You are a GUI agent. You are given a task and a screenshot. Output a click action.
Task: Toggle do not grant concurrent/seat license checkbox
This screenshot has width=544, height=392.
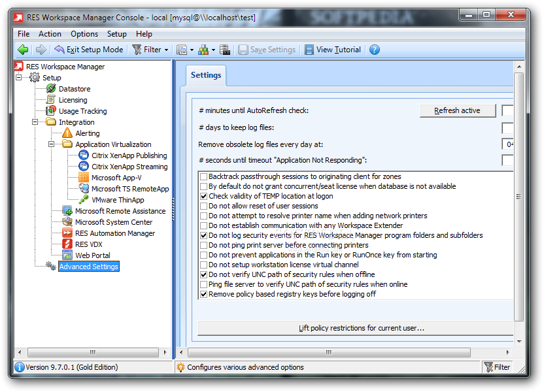click(203, 186)
